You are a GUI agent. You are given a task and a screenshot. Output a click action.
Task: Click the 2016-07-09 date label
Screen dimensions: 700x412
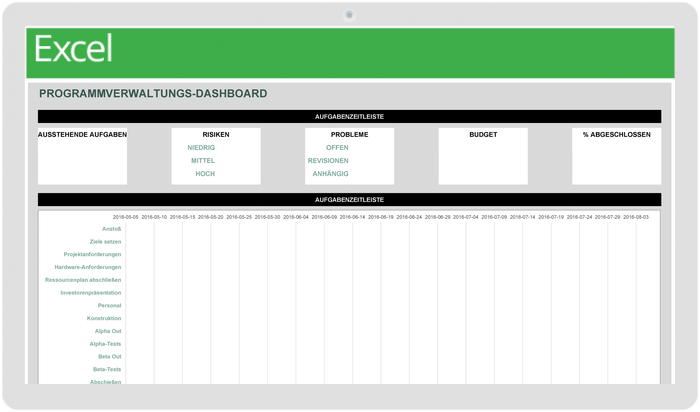tap(494, 217)
